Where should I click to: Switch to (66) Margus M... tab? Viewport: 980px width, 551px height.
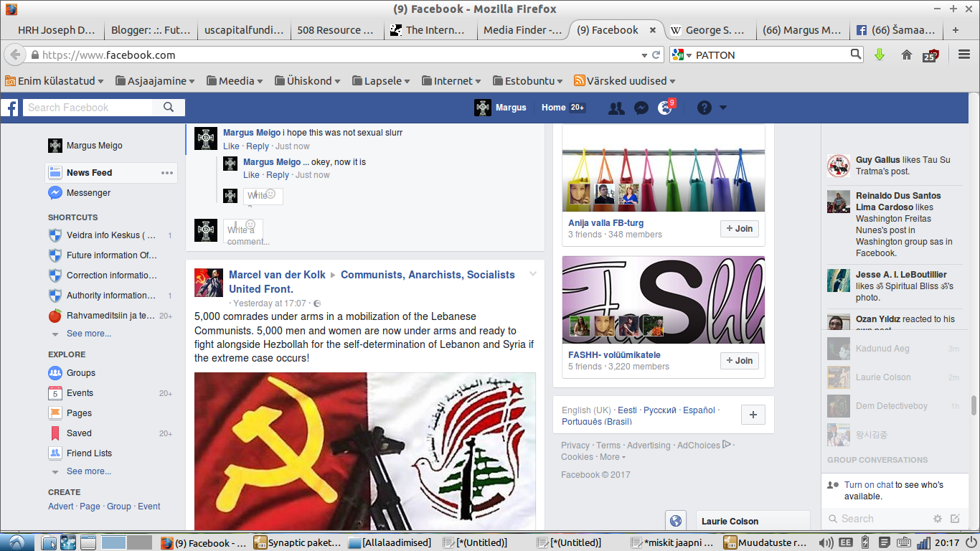tap(802, 30)
